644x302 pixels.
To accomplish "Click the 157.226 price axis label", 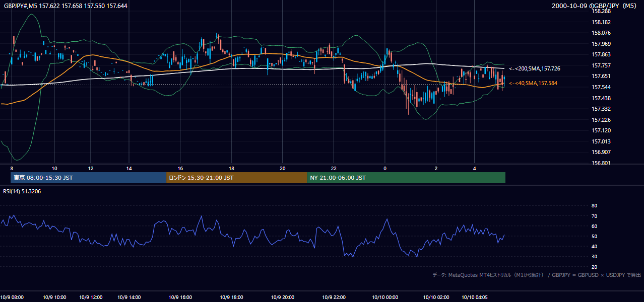I will click(601, 120).
